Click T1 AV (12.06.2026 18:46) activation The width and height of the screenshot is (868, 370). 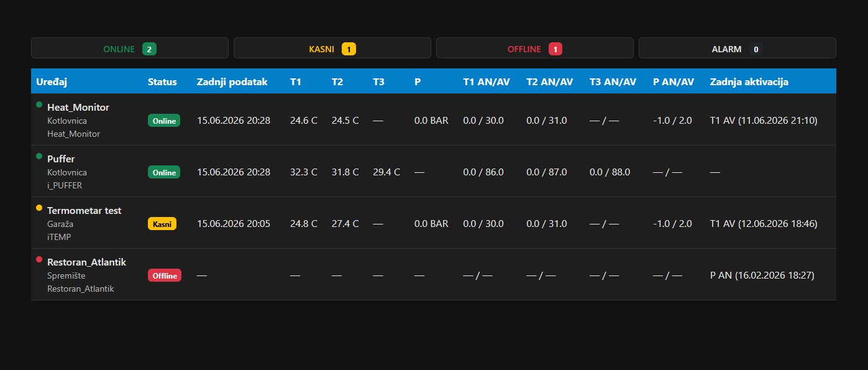tap(764, 223)
